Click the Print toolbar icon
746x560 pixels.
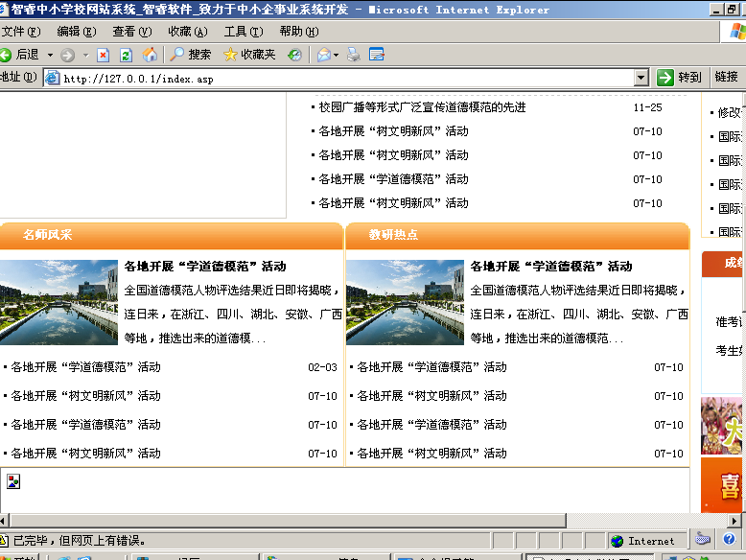click(354, 56)
